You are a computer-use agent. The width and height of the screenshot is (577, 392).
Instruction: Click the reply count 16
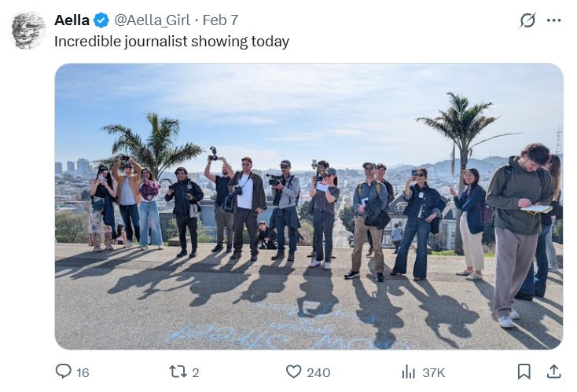pyautogui.click(x=83, y=372)
